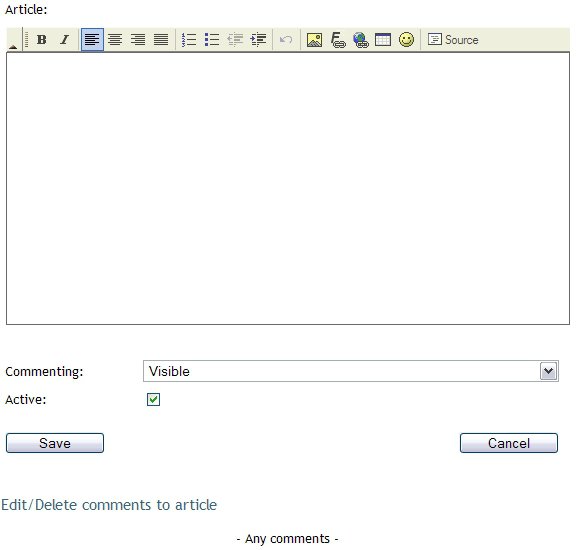Viewport: 584px width, 550px height.
Task: Apply right alignment to text
Action: point(138,39)
